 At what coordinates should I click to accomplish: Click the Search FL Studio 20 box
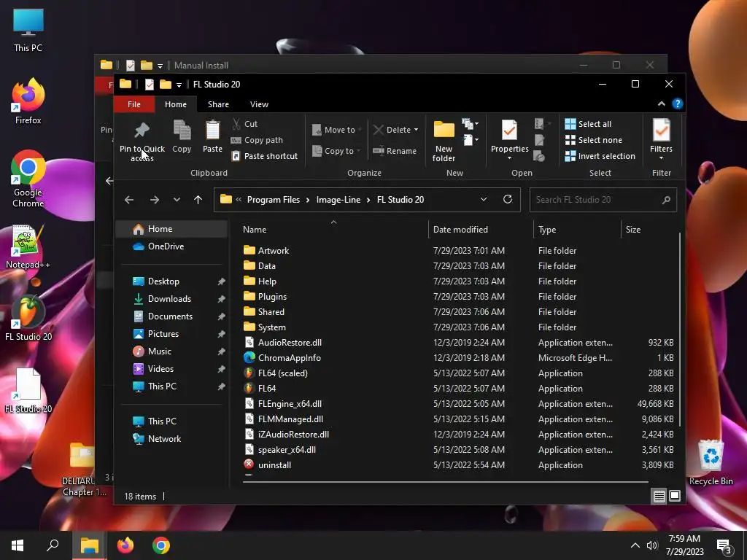click(x=603, y=200)
